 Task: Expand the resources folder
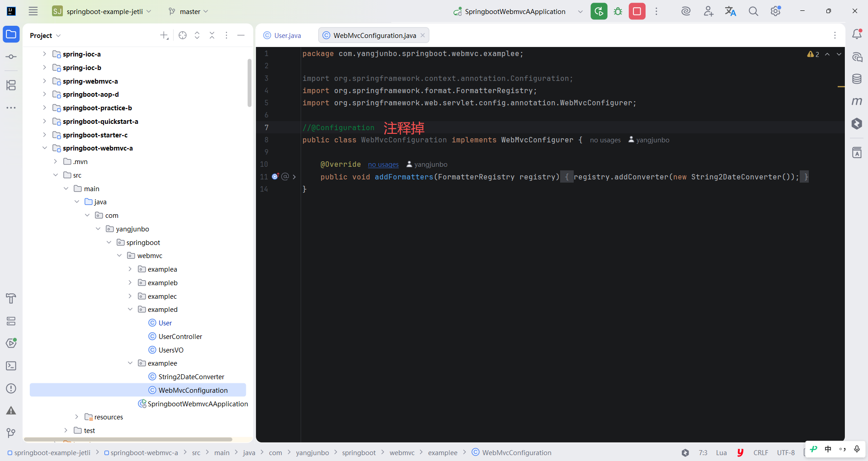[76, 417]
